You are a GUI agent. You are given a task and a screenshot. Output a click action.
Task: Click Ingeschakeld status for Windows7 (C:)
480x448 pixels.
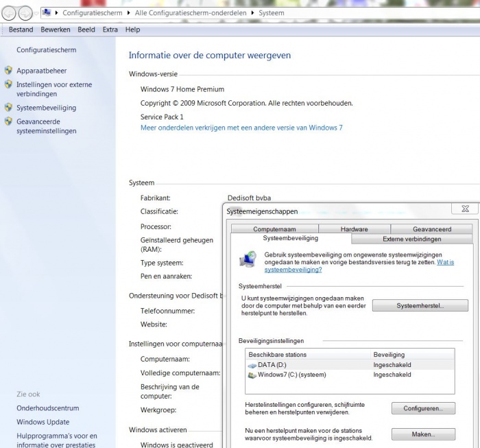[392, 375]
